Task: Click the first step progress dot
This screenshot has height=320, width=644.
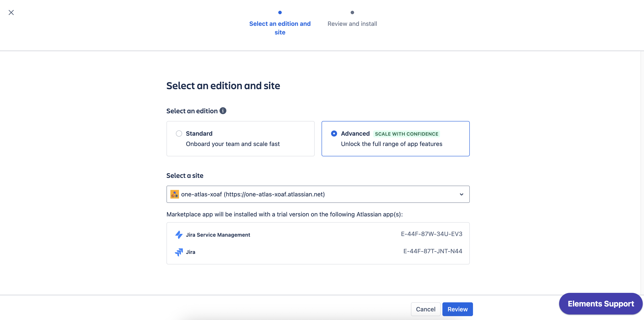Action: click(280, 12)
